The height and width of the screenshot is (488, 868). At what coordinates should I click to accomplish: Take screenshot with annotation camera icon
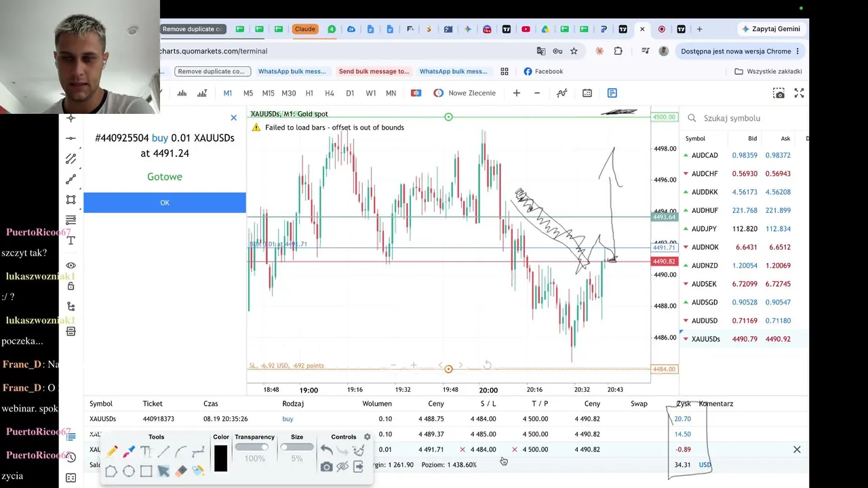click(x=326, y=466)
